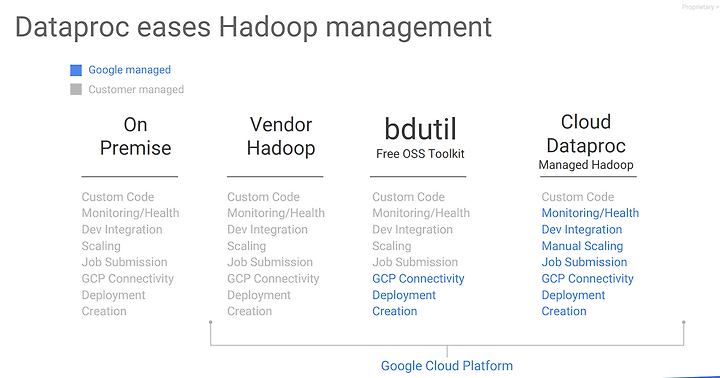Select 'Monitoring/Health' in Vendor Hadoop column
The width and height of the screenshot is (720, 378).
(x=276, y=213)
